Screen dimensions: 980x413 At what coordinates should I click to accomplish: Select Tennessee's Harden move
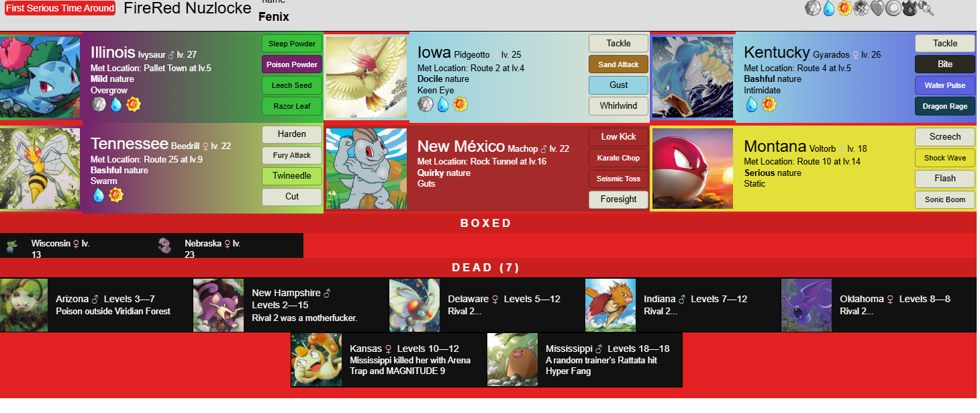coord(292,134)
